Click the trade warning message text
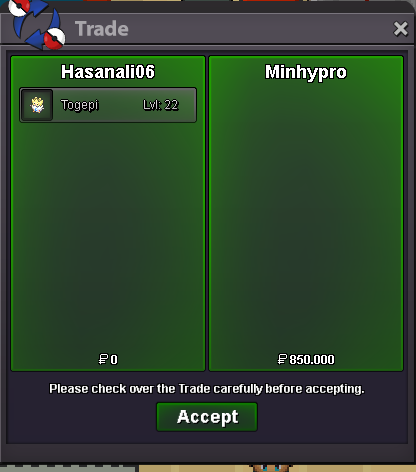The height and width of the screenshot is (472, 416). pos(207,389)
